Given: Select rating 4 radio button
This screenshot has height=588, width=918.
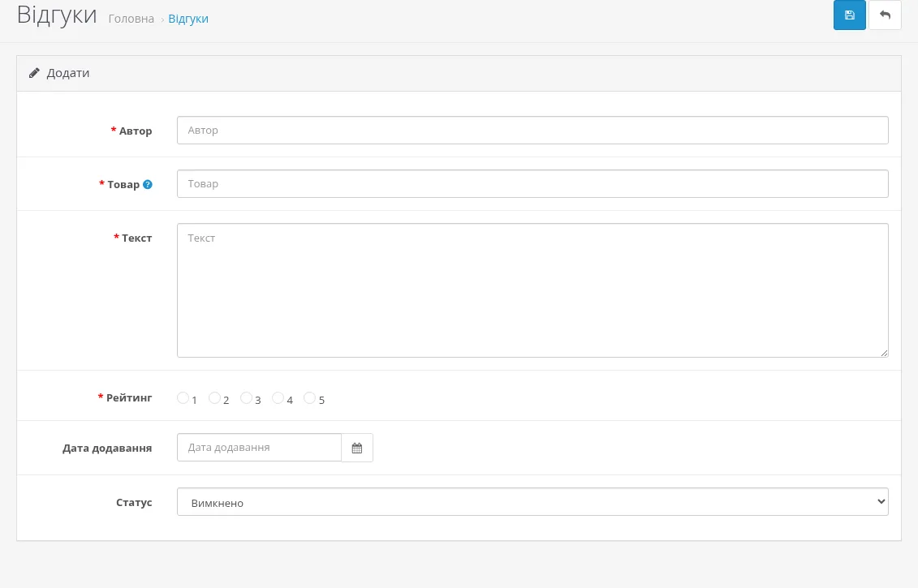Looking at the screenshot, I should (278, 398).
